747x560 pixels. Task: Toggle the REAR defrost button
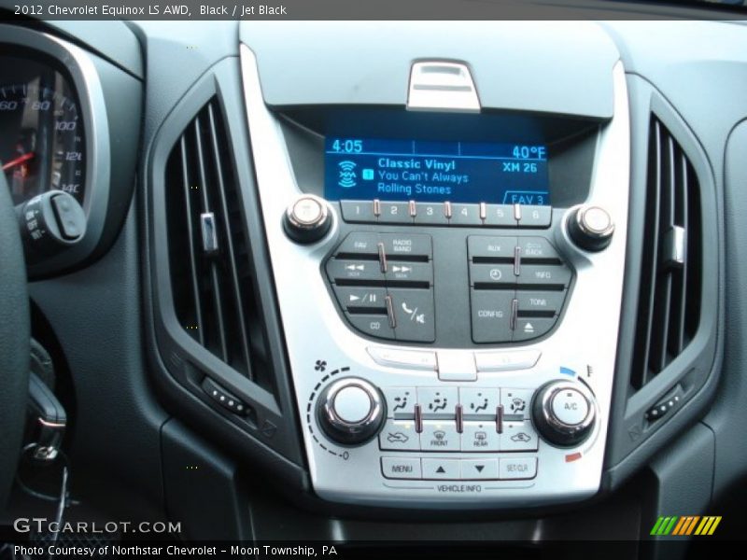(x=480, y=437)
